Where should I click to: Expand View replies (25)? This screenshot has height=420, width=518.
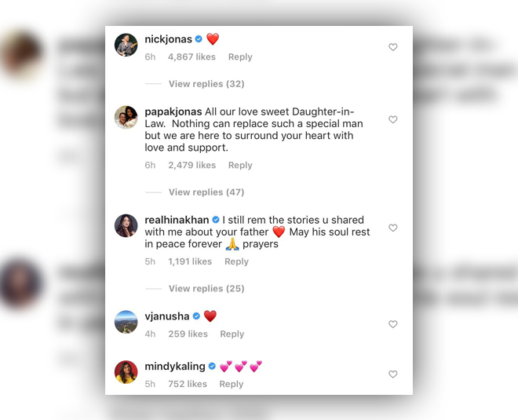[x=206, y=289]
